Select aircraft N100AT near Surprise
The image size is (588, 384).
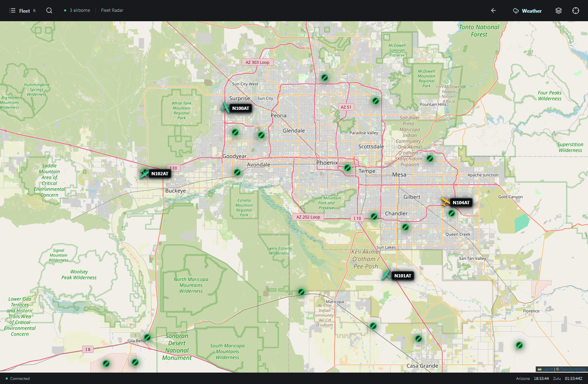(x=225, y=108)
